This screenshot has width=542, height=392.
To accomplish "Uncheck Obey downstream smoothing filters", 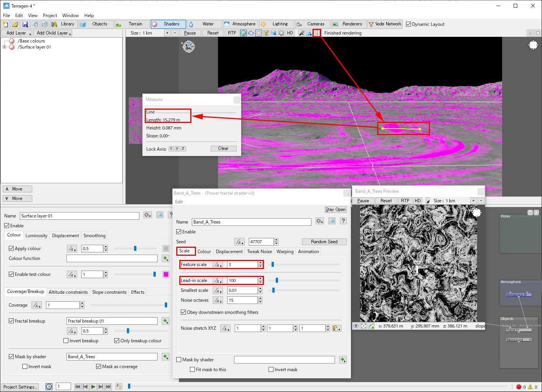I will [183, 312].
